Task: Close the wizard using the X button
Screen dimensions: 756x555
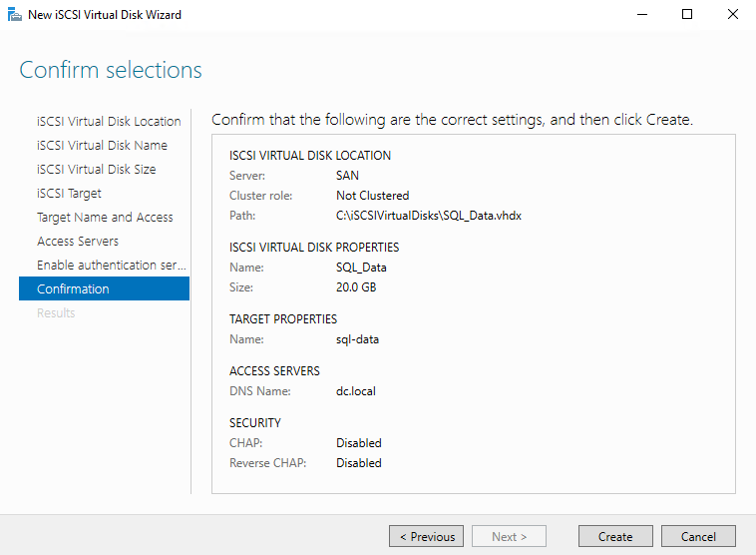Action: (733, 15)
